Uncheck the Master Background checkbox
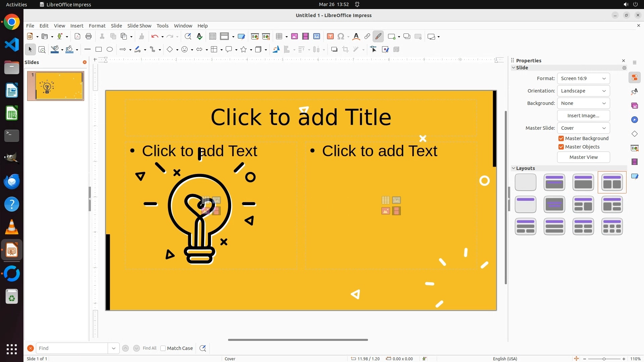Screen dimensions: 644x362 (561, 138)
